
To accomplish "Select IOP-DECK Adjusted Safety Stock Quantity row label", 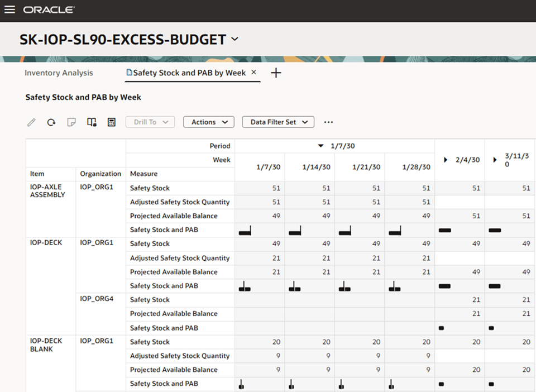I will click(x=180, y=258).
